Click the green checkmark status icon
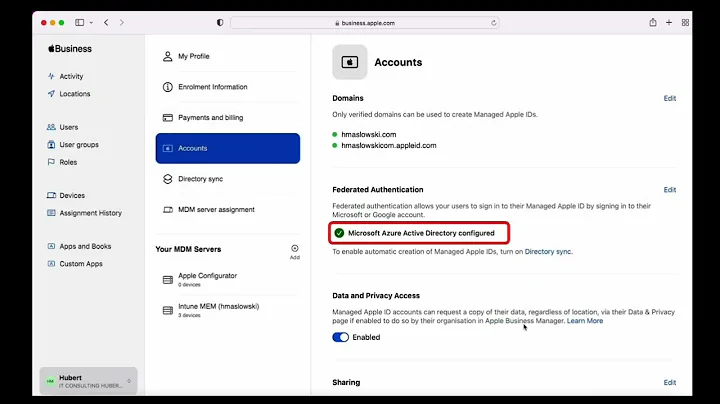Viewport: 720px width, 404px height. (x=339, y=233)
